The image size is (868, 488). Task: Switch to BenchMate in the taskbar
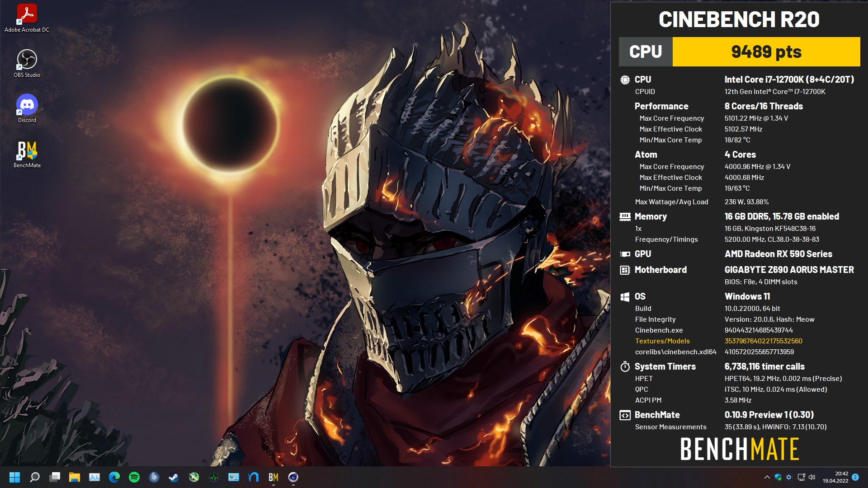(274, 477)
